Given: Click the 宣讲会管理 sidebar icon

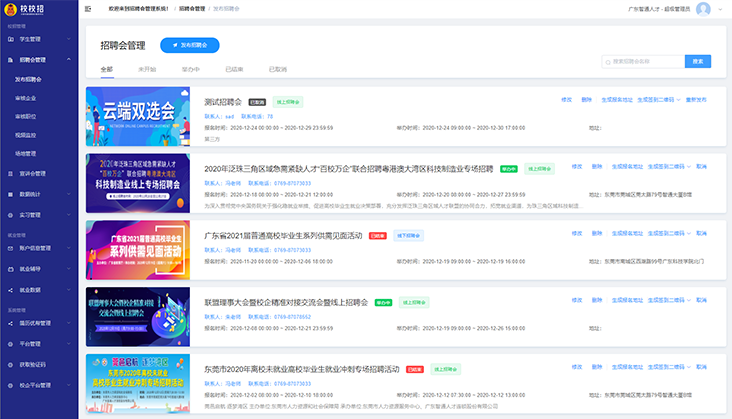Looking at the screenshot, I should coord(10,174).
